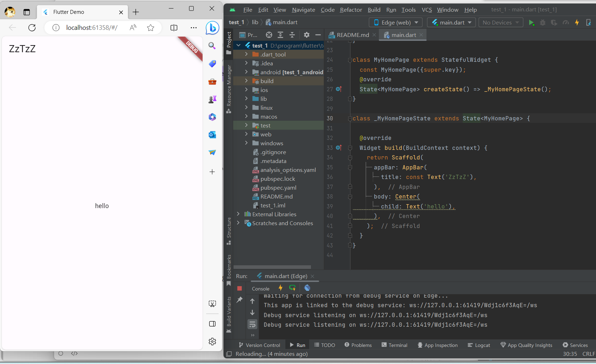Move up the stack trace in console
The width and height of the screenshot is (596, 364).
[x=252, y=301]
